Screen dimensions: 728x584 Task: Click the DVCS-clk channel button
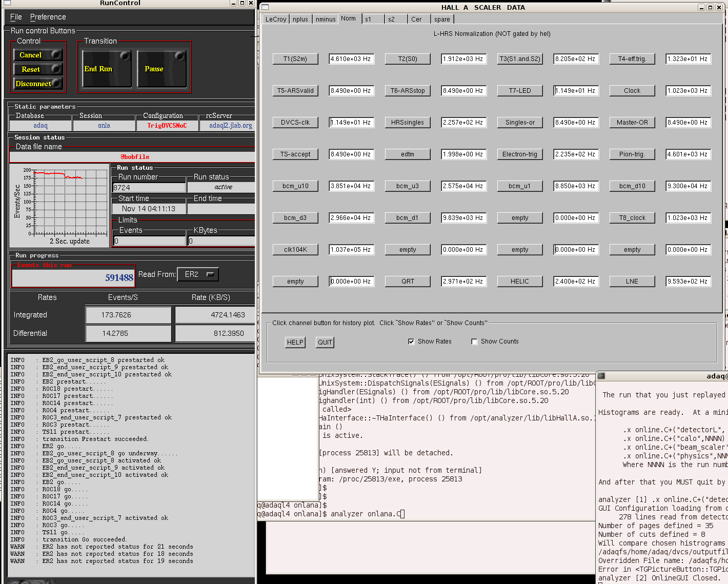(x=295, y=123)
